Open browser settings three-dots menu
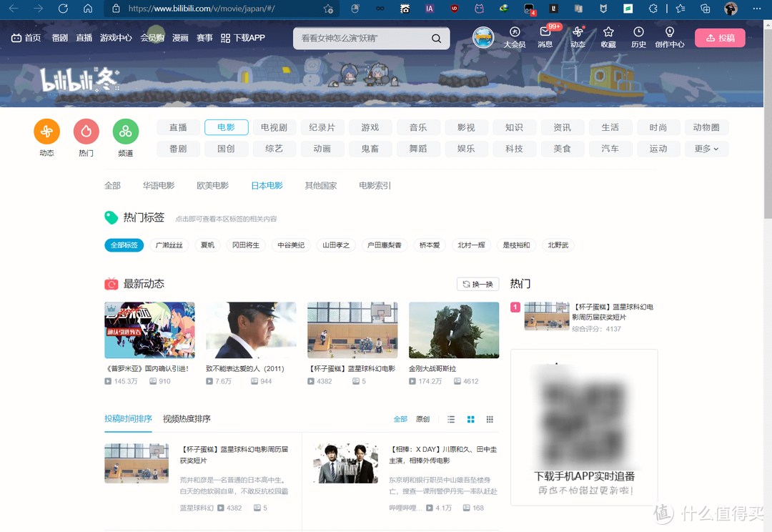 tap(757, 9)
